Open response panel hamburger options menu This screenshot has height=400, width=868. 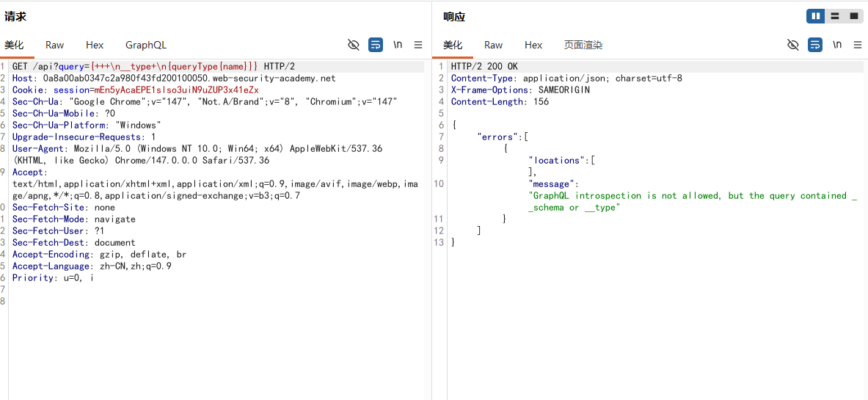coord(858,45)
